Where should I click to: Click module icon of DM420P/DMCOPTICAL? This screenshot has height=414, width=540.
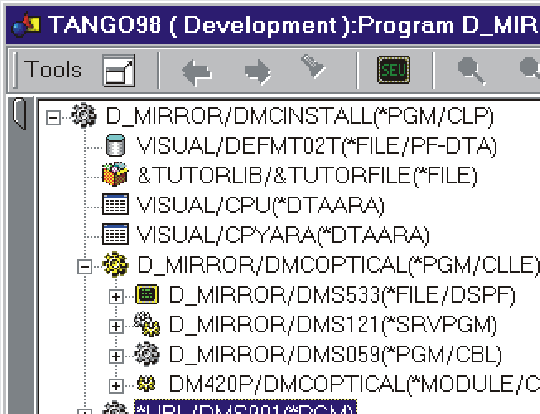click(x=146, y=384)
